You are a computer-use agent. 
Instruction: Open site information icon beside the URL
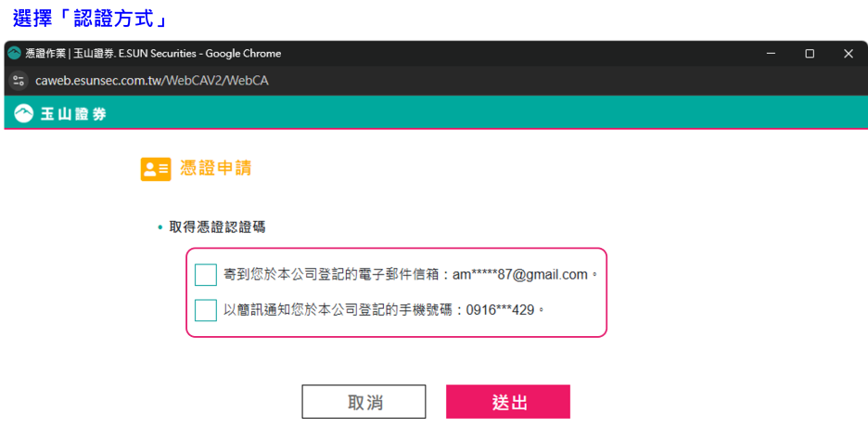point(19,81)
